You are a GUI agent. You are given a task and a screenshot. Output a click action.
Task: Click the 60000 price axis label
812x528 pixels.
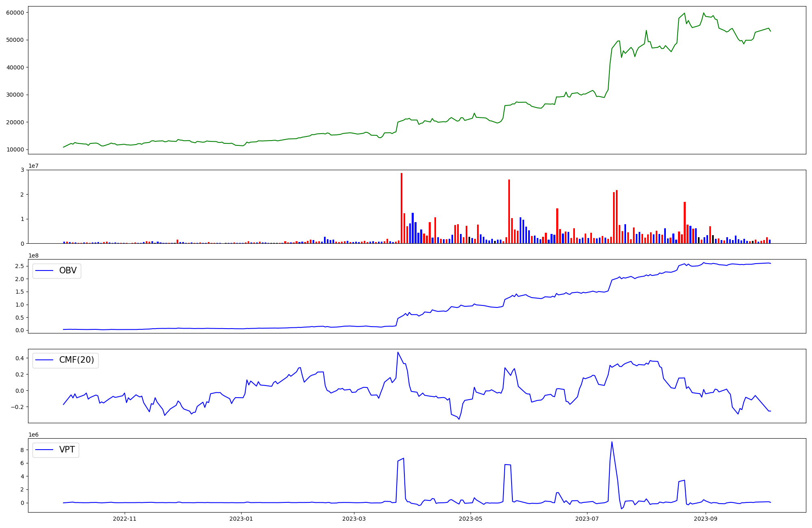pos(15,13)
